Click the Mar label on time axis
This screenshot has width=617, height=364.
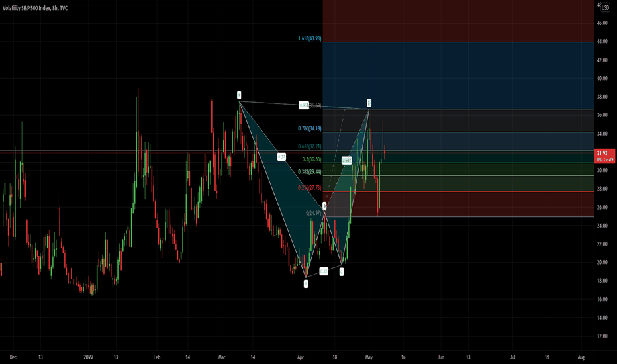tap(222, 357)
